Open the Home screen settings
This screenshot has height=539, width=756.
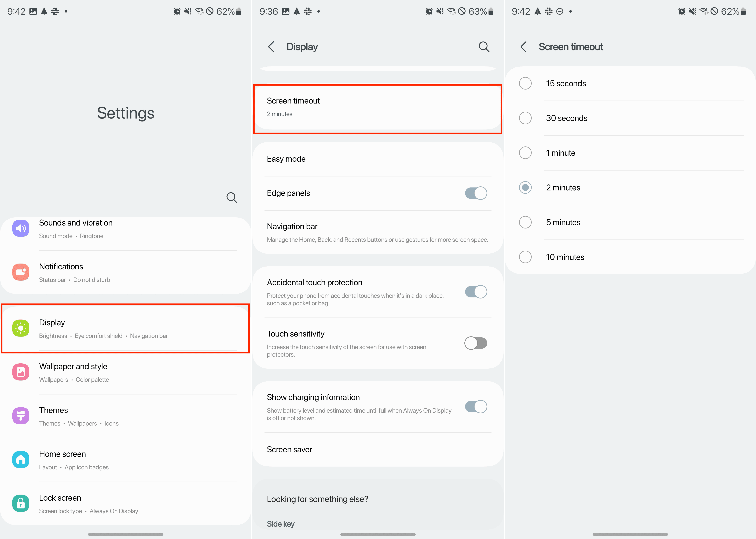[x=126, y=460]
